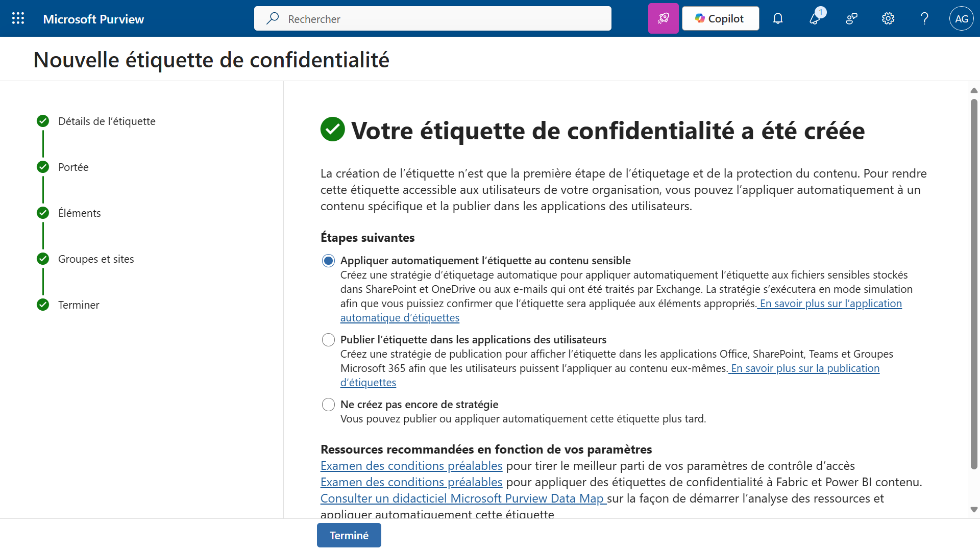This screenshot has height=551, width=980.
Task: Select 'Appliquer automatiquement l'étiquette' radio option
Action: point(328,261)
